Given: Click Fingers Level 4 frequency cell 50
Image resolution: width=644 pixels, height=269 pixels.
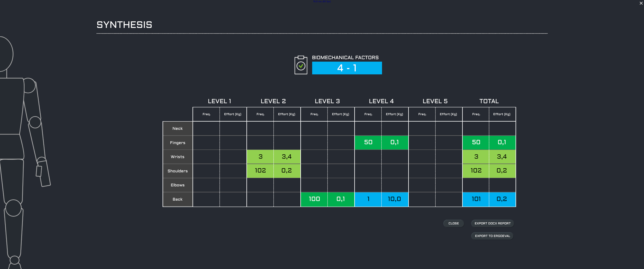Looking at the screenshot, I should (368, 143).
